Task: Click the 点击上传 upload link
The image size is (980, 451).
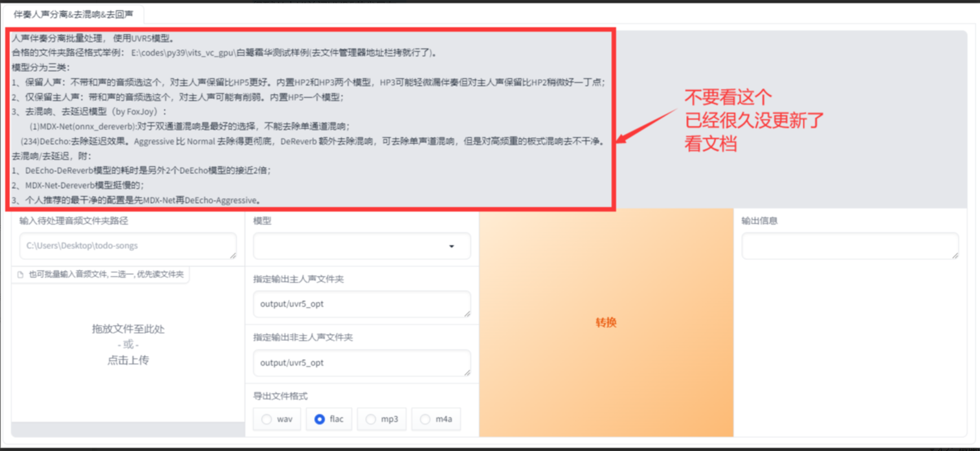Action: pos(128,360)
